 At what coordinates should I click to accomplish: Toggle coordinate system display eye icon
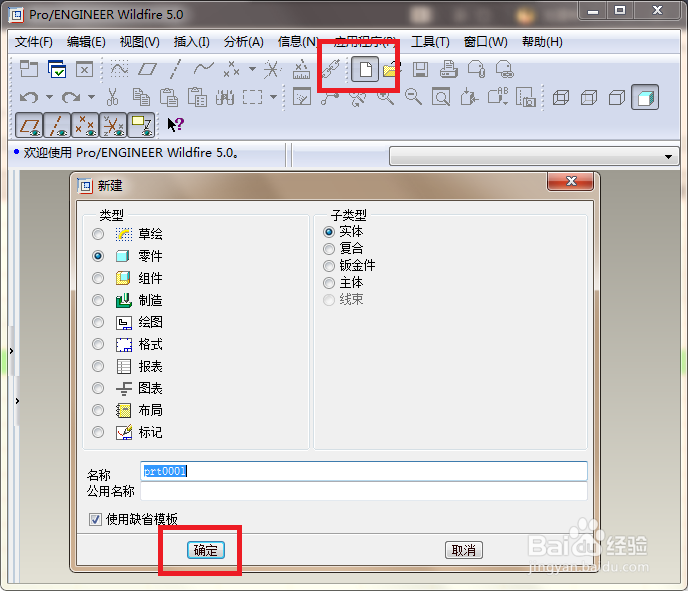(113, 125)
